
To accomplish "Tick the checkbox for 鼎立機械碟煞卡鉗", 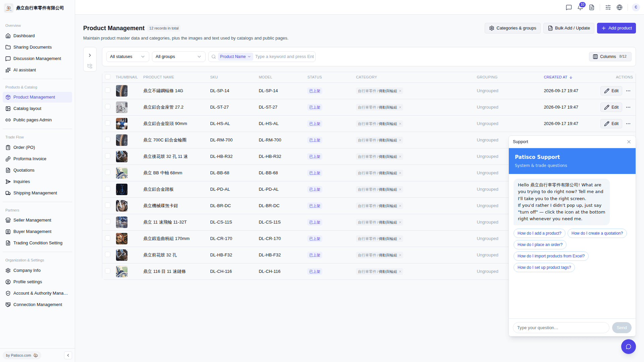I will (108, 205).
